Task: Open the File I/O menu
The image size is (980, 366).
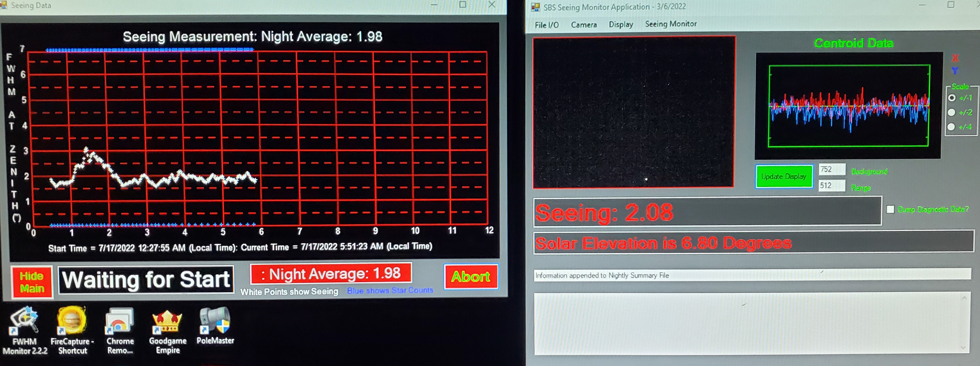Action: 546,25
